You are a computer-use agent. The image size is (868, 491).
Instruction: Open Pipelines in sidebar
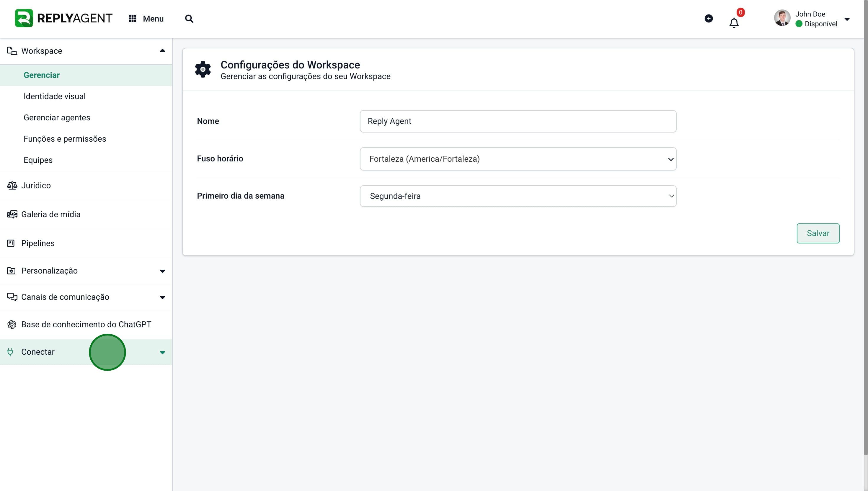pyautogui.click(x=38, y=243)
